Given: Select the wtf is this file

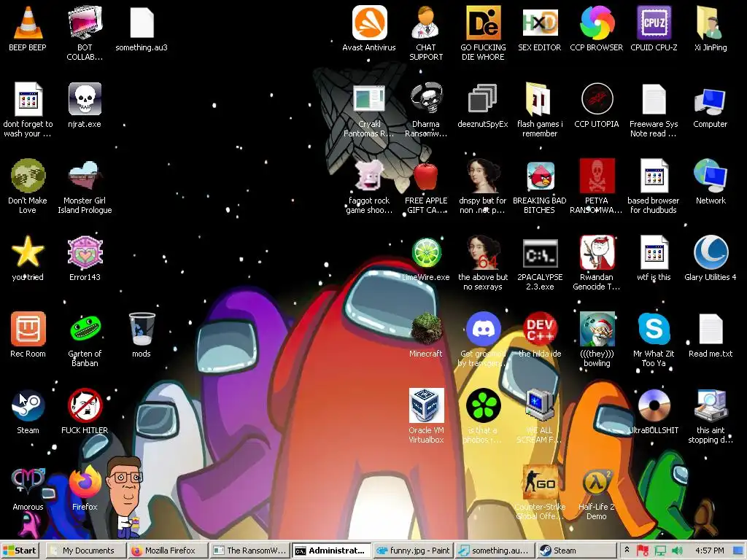Looking at the screenshot, I should click(654, 252).
